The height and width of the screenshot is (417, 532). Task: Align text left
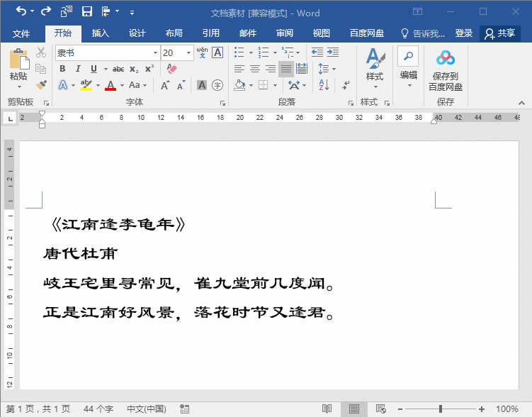239,69
